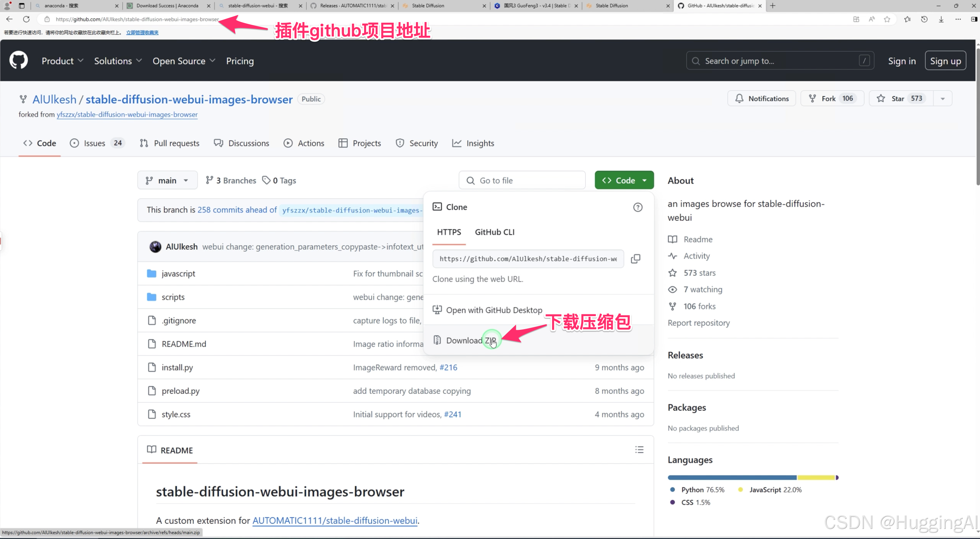Click the Python language bar segment
The width and height of the screenshot is (980, 539).
click(732, 477)
